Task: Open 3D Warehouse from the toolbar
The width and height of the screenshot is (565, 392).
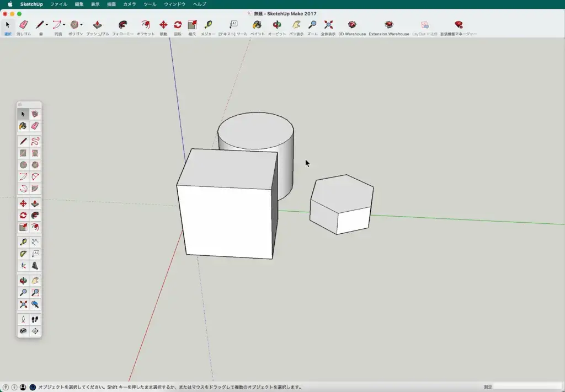Action: pyautogui.click(x=352, y=25)
